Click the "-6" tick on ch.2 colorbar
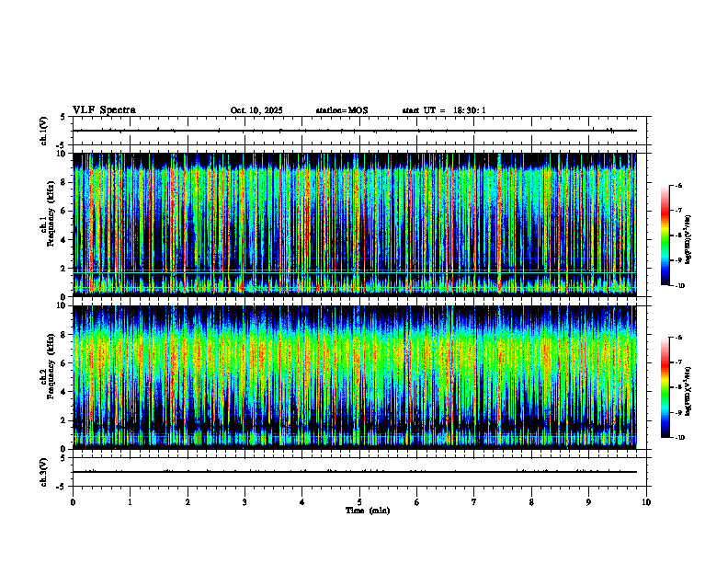Viewport: 728px width, 563px height. pyautogui.click(x=678, y=338)
